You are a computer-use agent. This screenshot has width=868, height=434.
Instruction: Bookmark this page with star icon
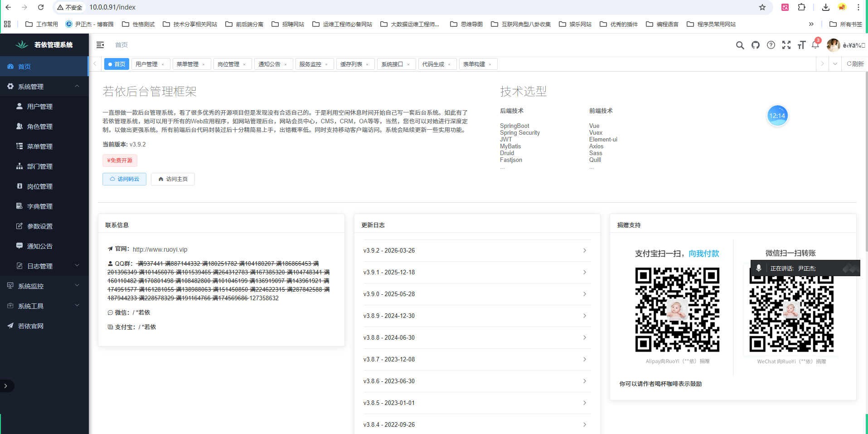(x=762, y=7)
